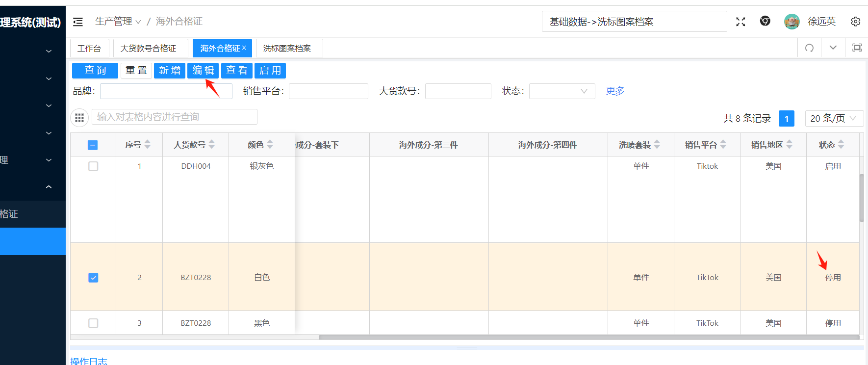
Task: Close the 海外合格证 tab
Action: pos(244,48)
